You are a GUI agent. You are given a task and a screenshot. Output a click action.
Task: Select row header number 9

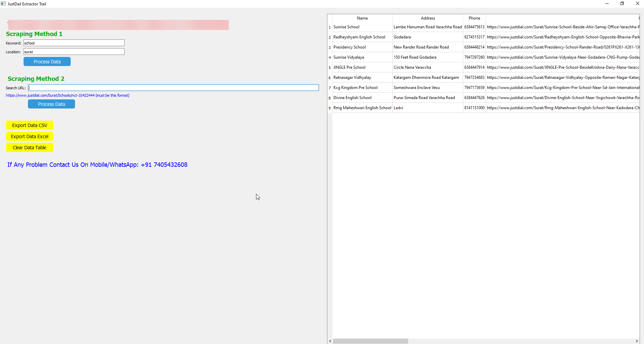[330, 108]
